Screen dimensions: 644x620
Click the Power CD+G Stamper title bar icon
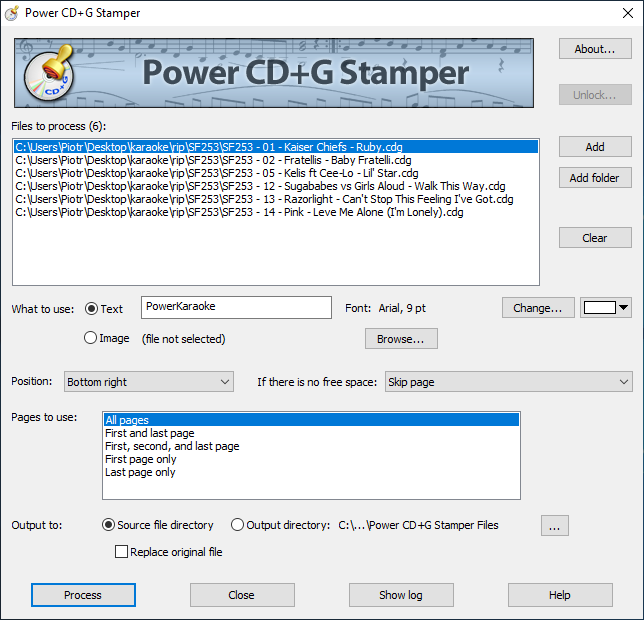(x=12, y=13)
